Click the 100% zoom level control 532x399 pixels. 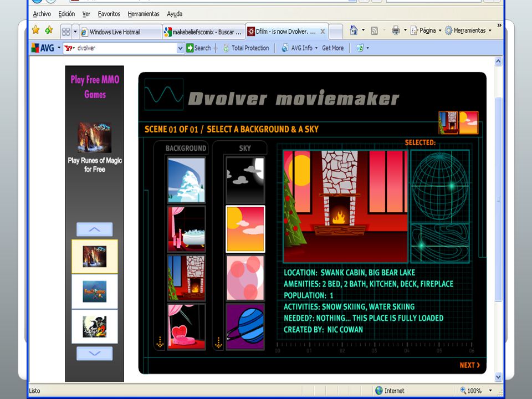pos(471,391)
